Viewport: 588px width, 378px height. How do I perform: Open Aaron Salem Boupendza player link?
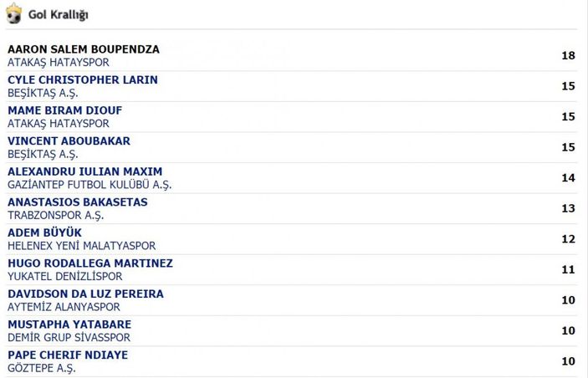click(84, 49)
